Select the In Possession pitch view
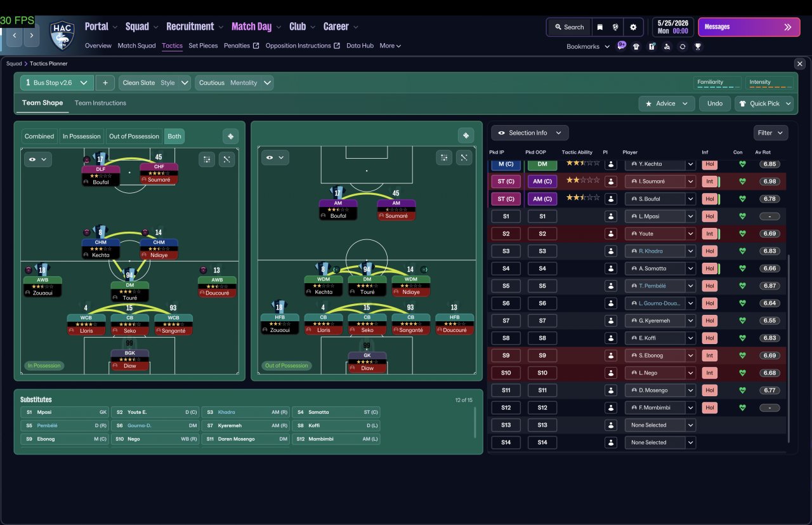This screenshot has height=525, width=812. 81,136
